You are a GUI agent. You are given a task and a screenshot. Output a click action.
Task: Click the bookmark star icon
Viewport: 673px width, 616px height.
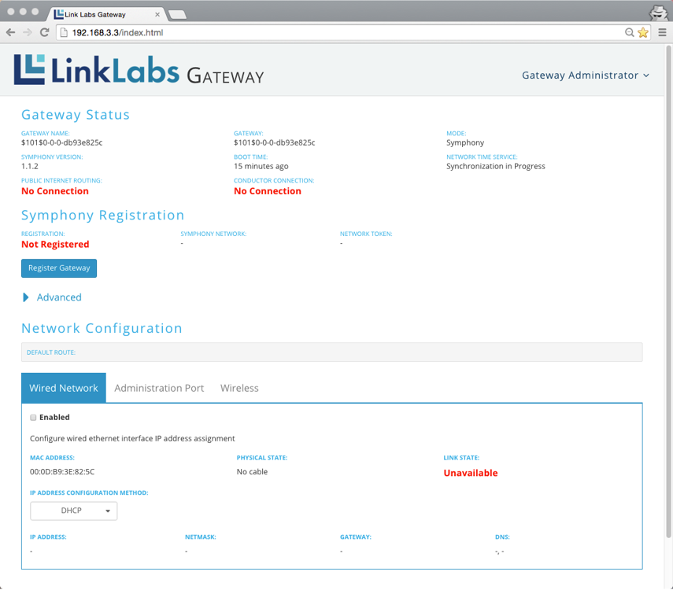click(643, 32)
